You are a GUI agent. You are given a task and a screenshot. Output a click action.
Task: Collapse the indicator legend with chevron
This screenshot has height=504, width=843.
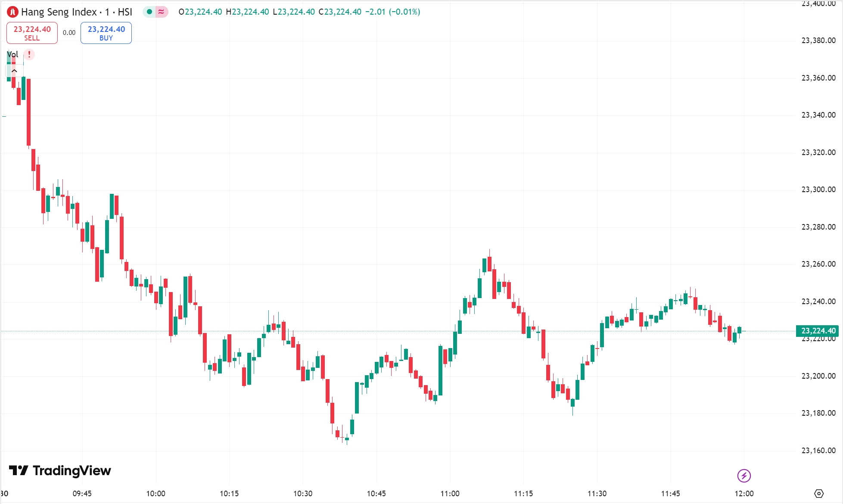[x=14, y=70]
